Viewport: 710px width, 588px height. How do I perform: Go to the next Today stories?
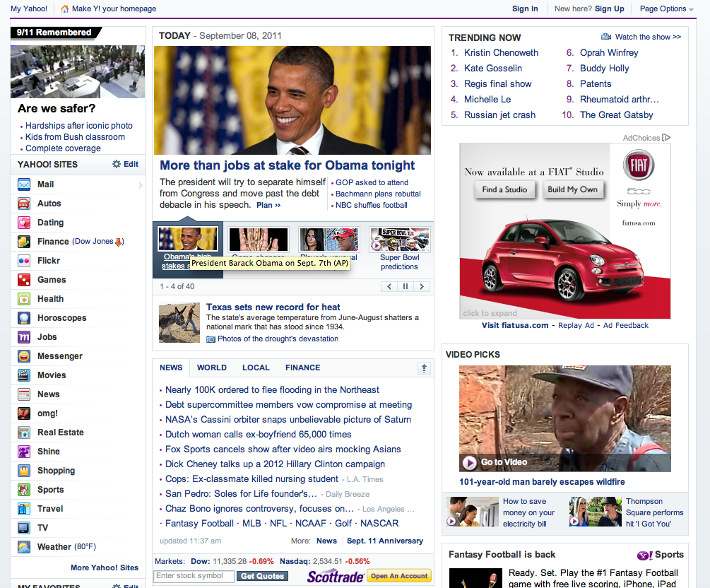point(422,286)
